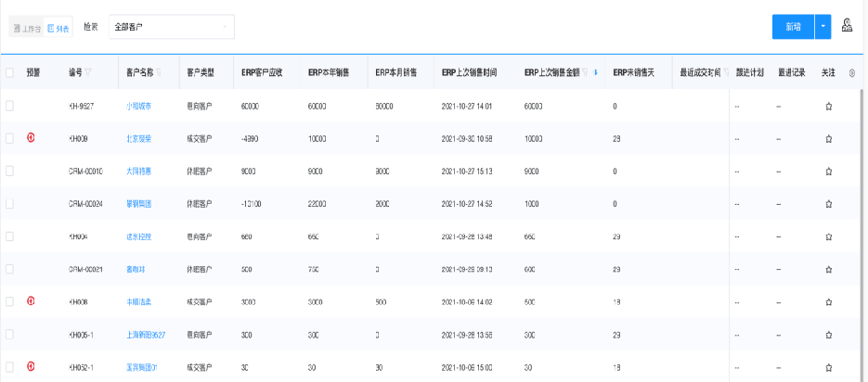The image size is (868, 382).
Task: Click the red warning icon for KH008
Action: 32,301
